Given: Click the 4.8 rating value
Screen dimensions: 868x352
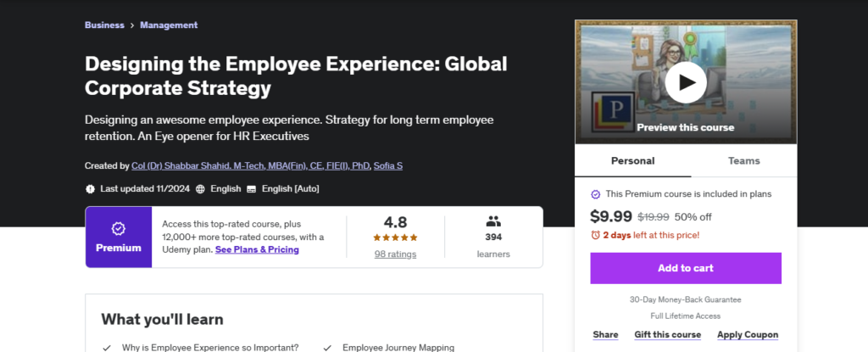Looking at the screenshot, I should point(395,222).
